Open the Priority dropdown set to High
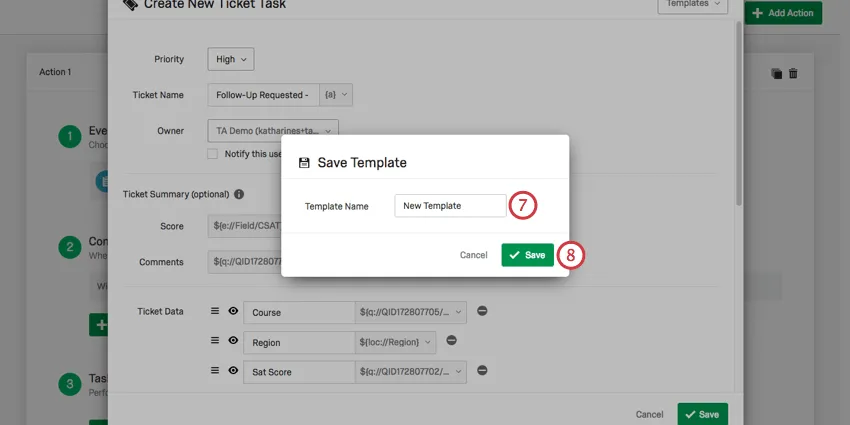The width and height of the screenshot is (850, 425). tap(231, 59)
